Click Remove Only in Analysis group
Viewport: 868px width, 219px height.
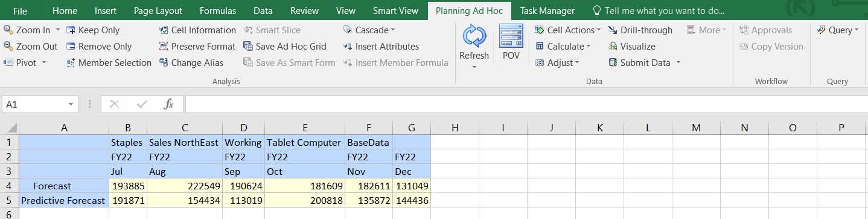pyautogui.click(x=98, y=46)
